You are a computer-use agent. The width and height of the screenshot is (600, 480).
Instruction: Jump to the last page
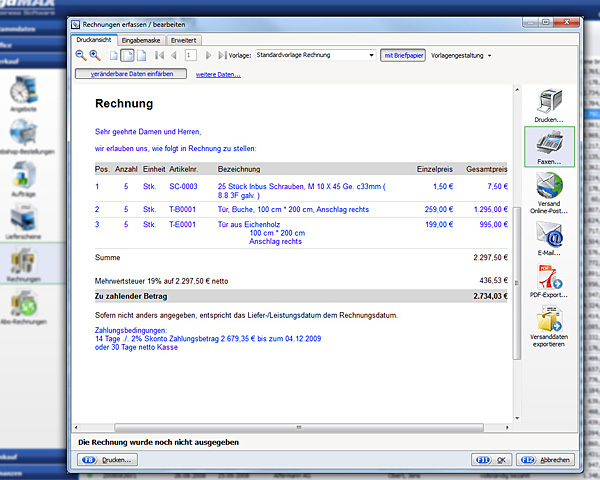click(x=222, y=56)
